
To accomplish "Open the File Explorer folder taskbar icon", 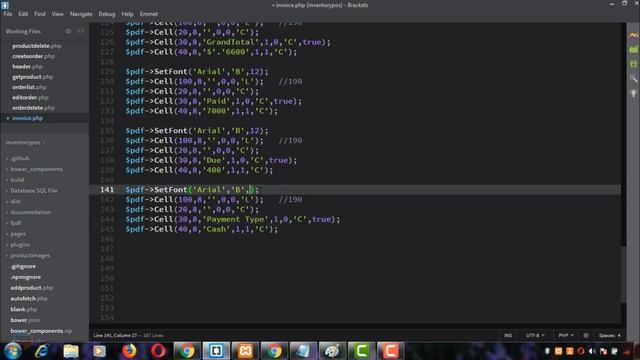I will click(71, 351).
